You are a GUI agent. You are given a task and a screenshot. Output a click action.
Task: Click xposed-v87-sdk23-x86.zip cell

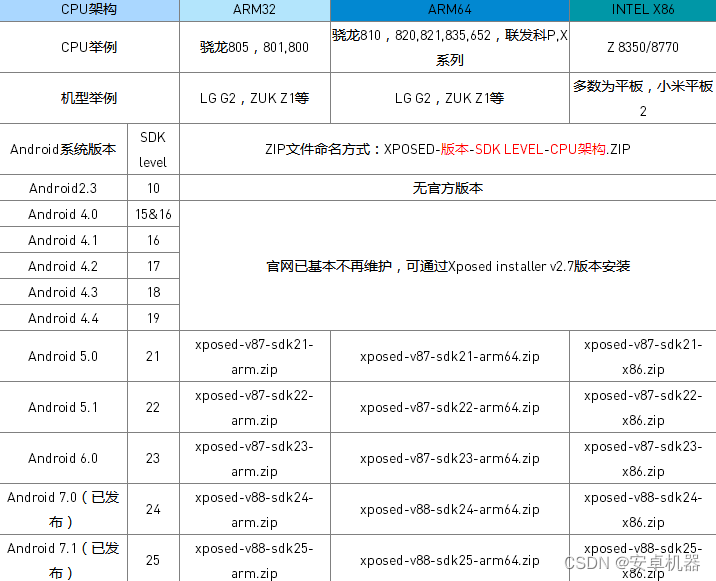click(x=643, y=458)
